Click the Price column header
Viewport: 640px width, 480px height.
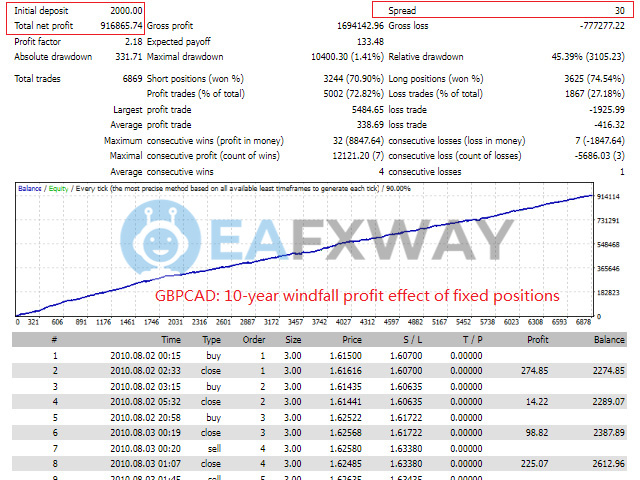[x=352, y=340]
